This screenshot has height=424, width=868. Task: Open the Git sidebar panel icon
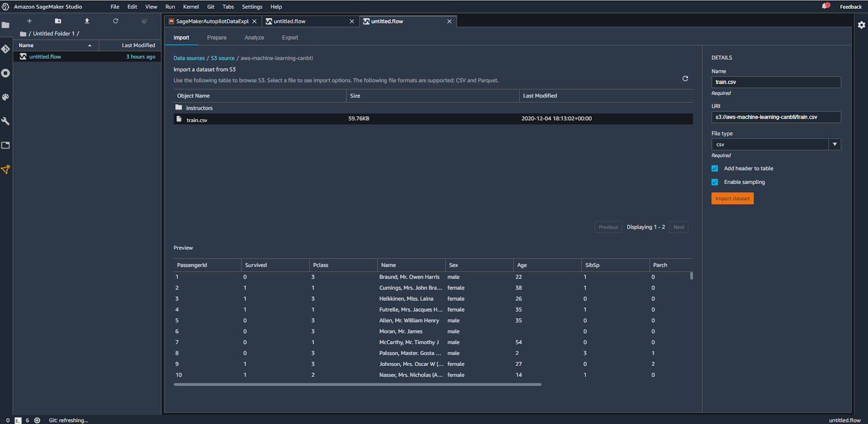coord(5,49)
